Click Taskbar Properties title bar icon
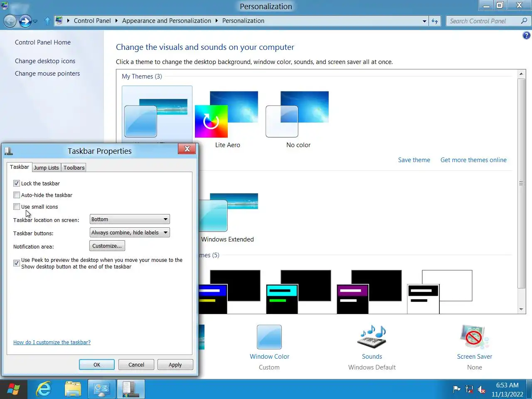Image resolution: width=532 pixels, height=399 pixels. (9, 151)
